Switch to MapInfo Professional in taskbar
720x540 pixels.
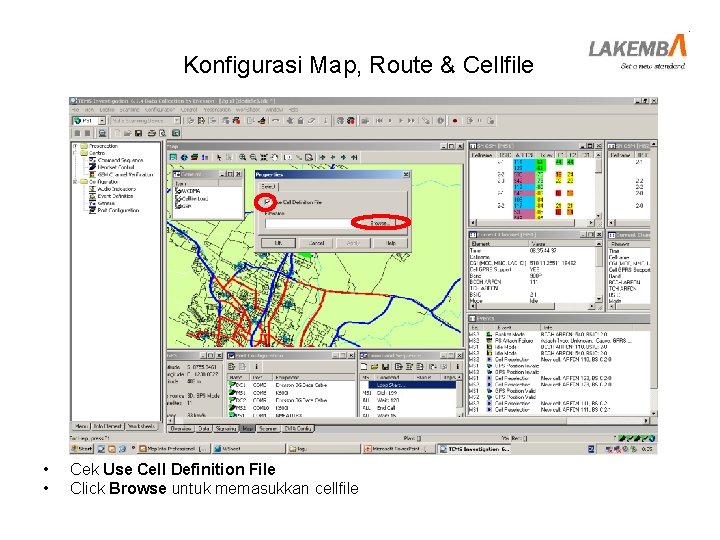pos(174,449)
